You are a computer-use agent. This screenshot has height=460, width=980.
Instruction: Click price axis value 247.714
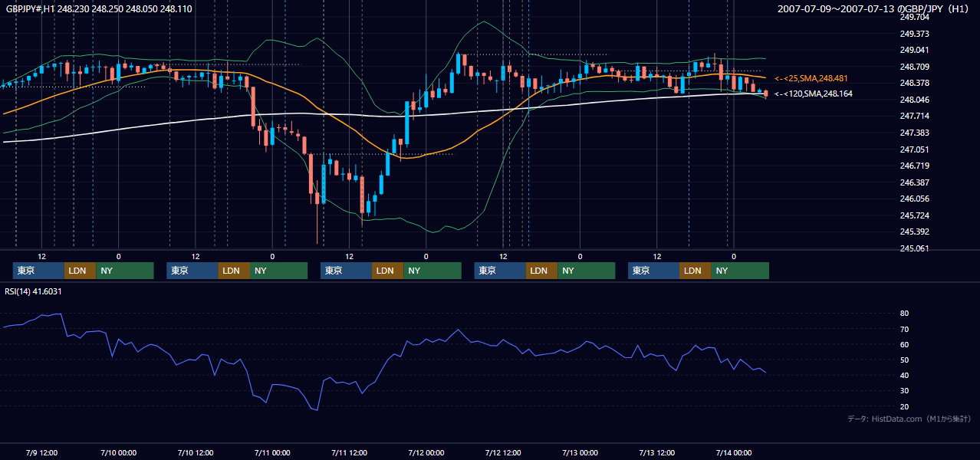(x=914, y=116)
